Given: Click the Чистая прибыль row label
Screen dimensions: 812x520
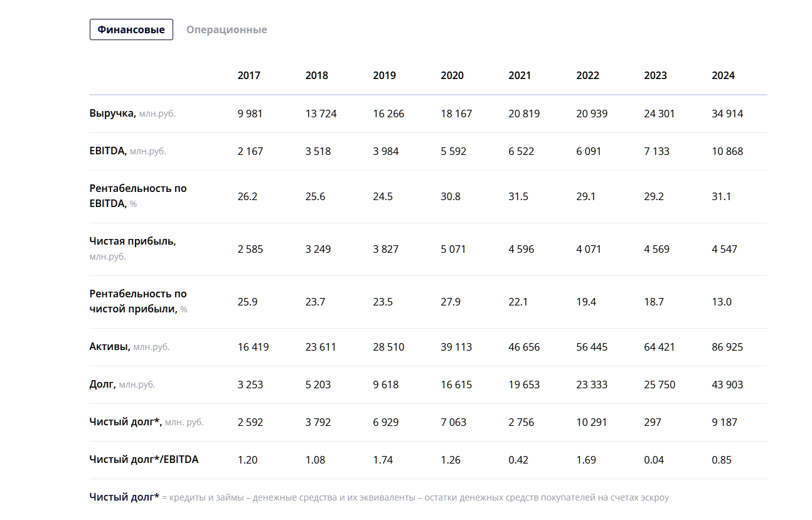Looking at the screenshot, I should (x=132, y=241).
